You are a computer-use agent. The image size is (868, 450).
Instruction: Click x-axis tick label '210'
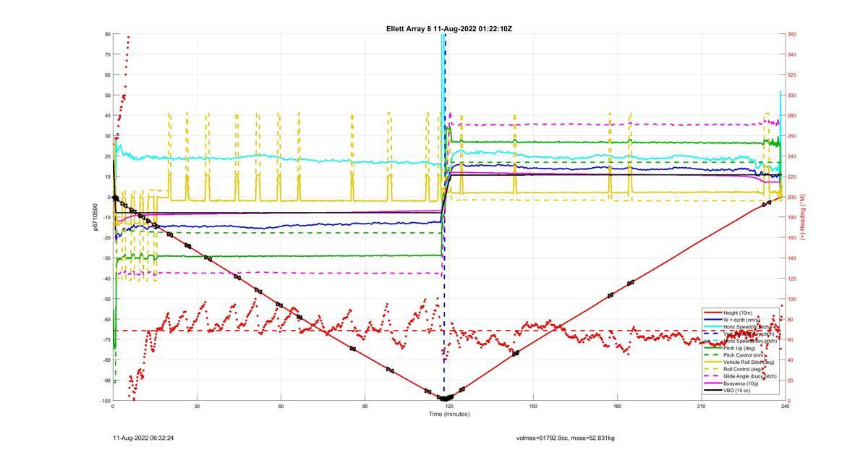[x=701, y=406]
